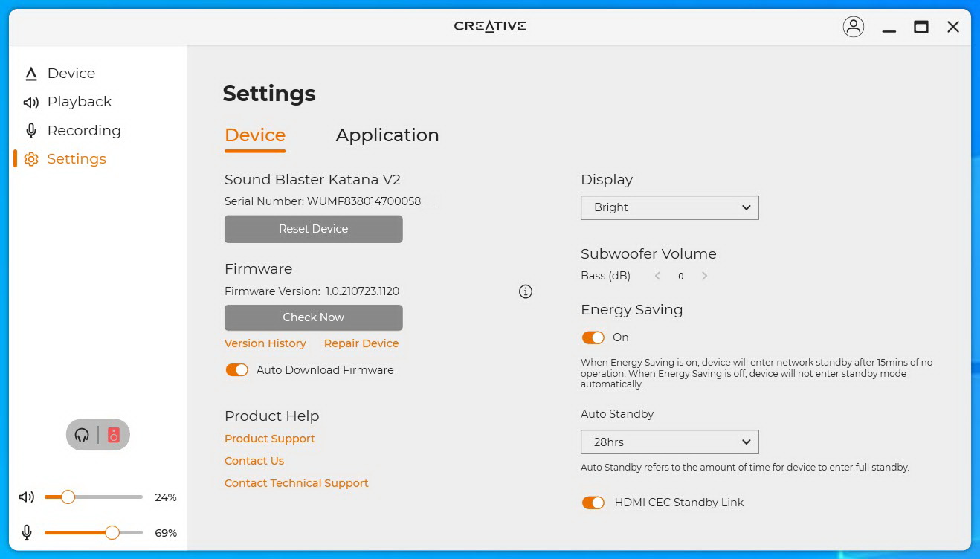Click the 24% volume value
Image resolution: width=980 pixels, height=559 pixels.
tap(166, 497)
